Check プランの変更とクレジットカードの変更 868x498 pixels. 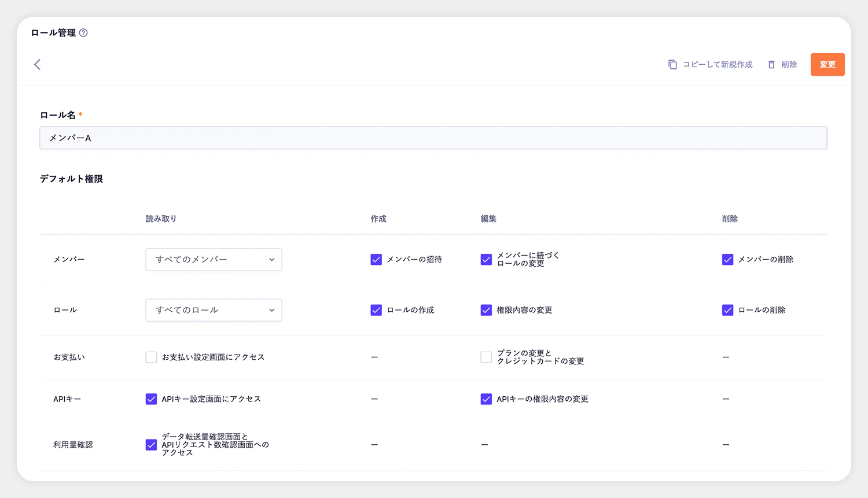click(x=486, y=357)
